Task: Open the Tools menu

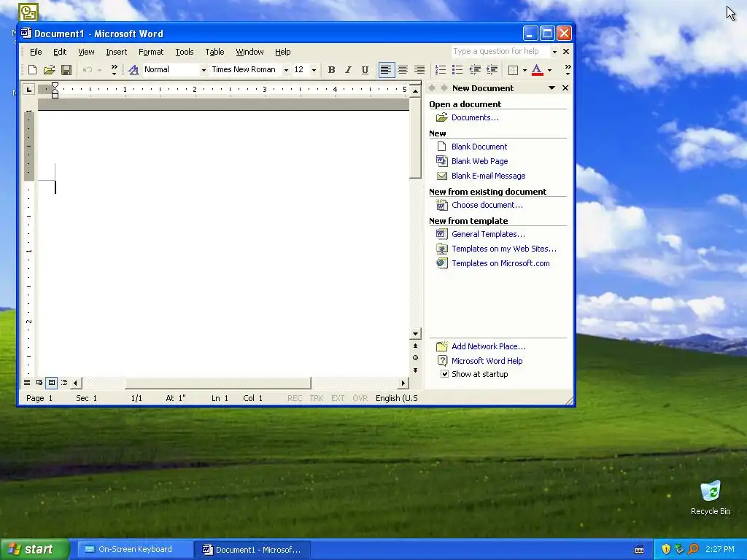Action: coord(185,52)
